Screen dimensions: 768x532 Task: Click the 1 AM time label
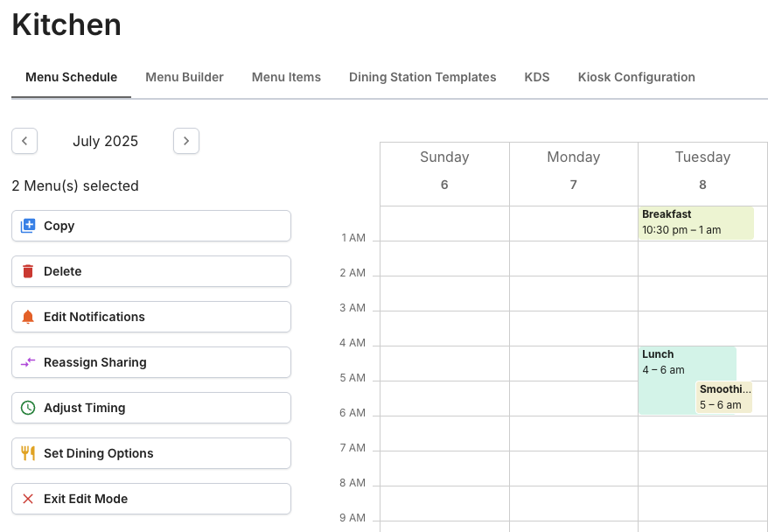coord(353,238)
